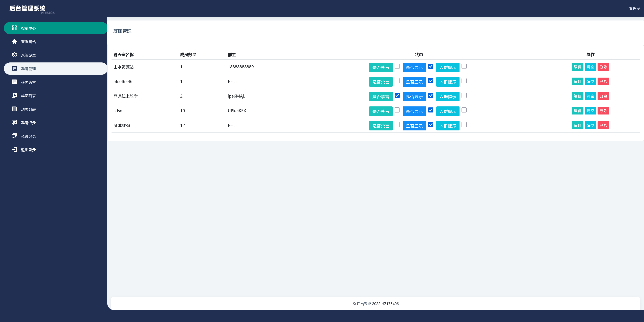
Task: Click the 退出登录 logout arrow icon
Action: coord(14,150)
